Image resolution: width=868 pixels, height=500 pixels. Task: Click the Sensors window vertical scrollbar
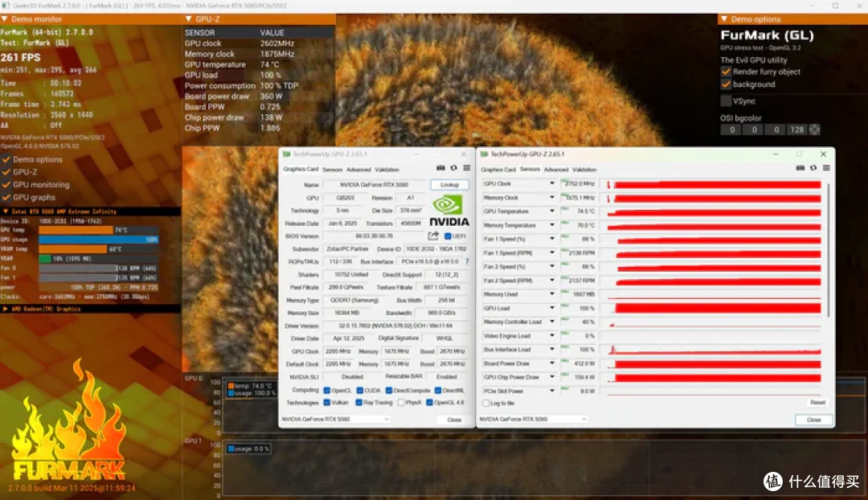click(x=828, y=249)
